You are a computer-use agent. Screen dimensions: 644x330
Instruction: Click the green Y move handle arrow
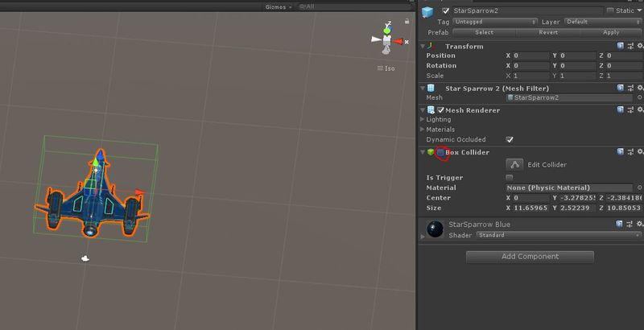(95, 162)
